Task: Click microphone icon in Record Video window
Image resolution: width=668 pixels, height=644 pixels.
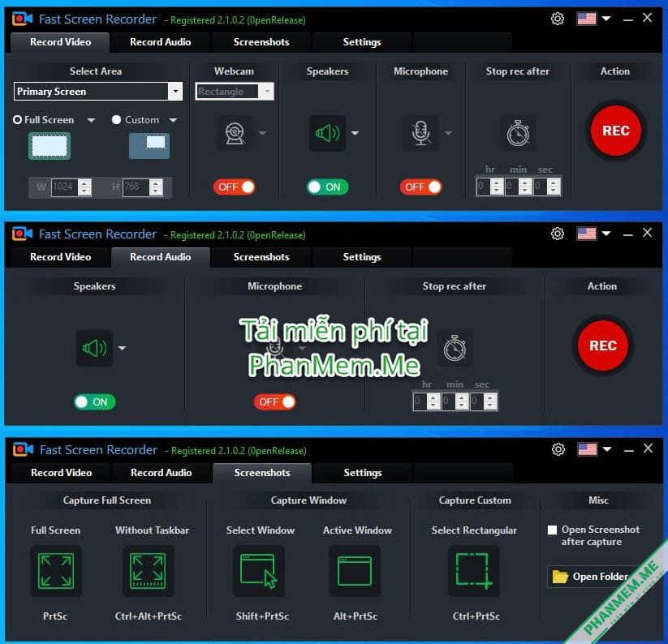Action: tap(421, 133)
